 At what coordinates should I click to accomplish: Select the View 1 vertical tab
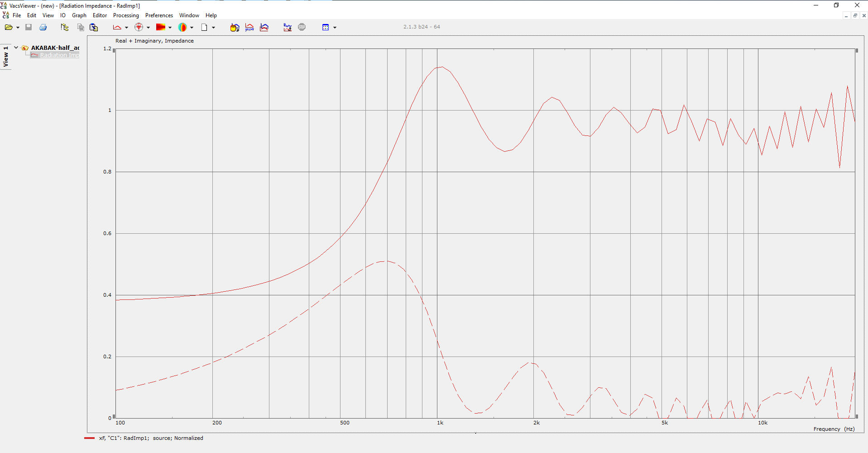click(5, 57)
